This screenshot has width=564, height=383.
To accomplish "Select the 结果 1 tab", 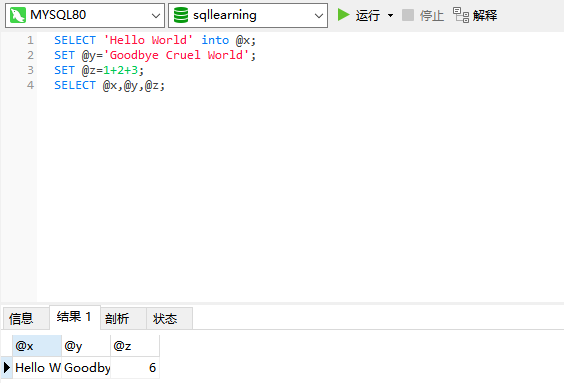I will click(74, 317).
